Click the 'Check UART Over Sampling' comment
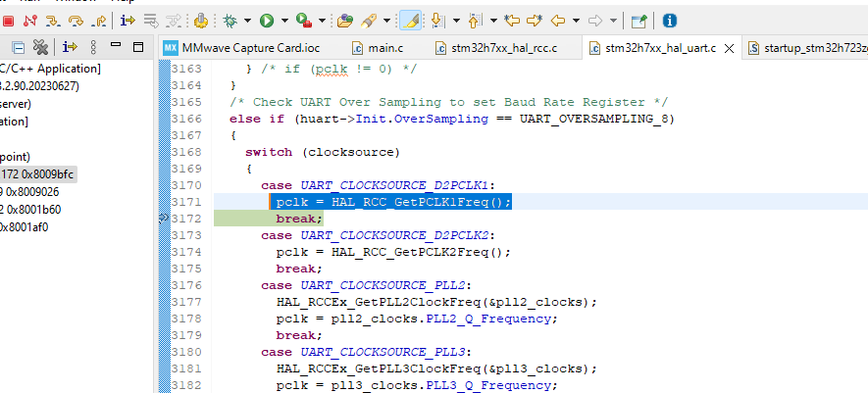Image resolution: width=868 pixels, height=393 pixels. pos(449,102)
